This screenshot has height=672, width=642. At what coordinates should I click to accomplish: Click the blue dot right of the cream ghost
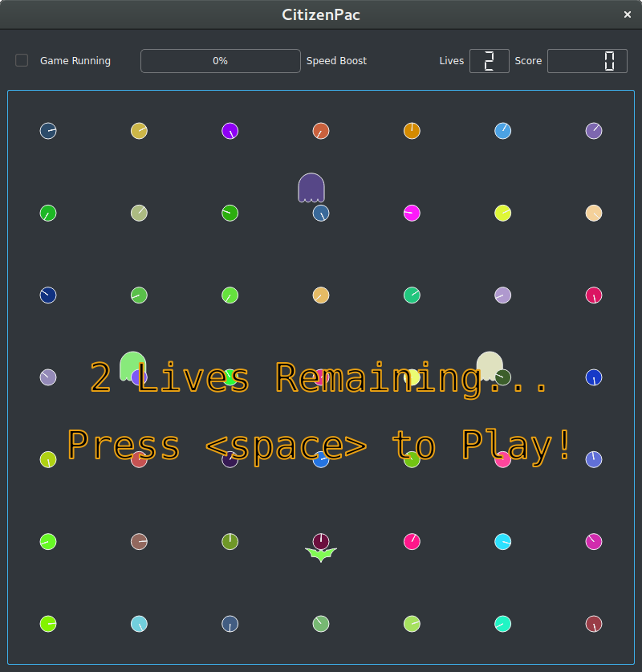tap(594, 377)
